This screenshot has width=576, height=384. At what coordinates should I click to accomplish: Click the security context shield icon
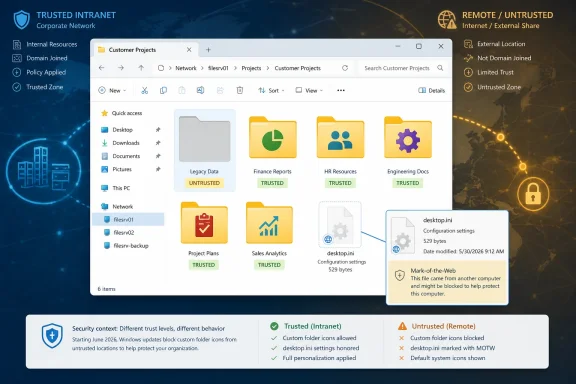coord(52,335)
